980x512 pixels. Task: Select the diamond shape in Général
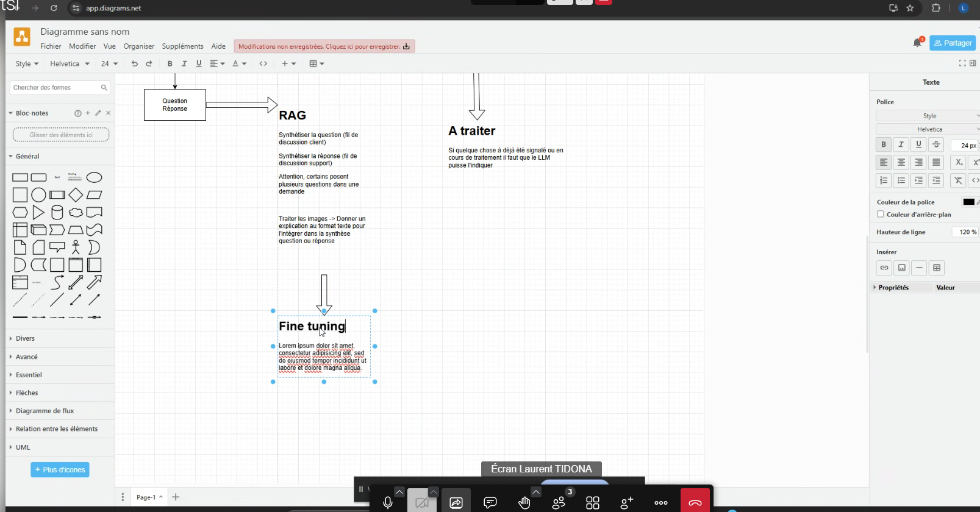click(76, 195)
